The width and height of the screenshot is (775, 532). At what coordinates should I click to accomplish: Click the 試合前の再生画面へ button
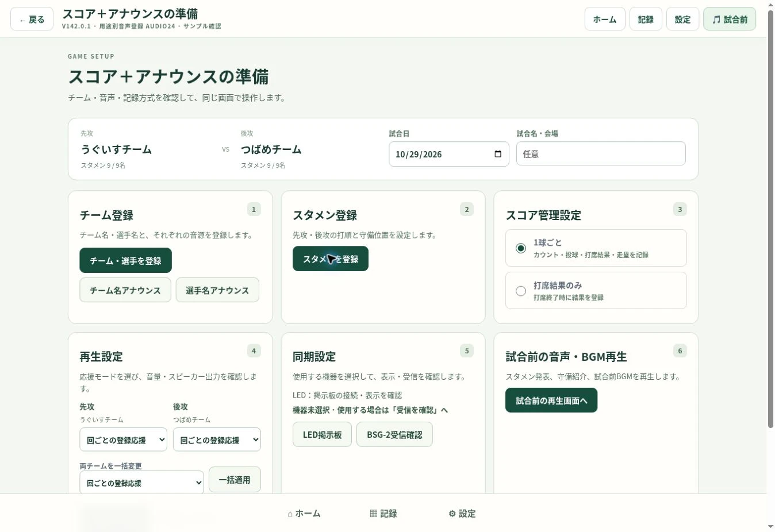pyautogui.click(x=551, y=400)
